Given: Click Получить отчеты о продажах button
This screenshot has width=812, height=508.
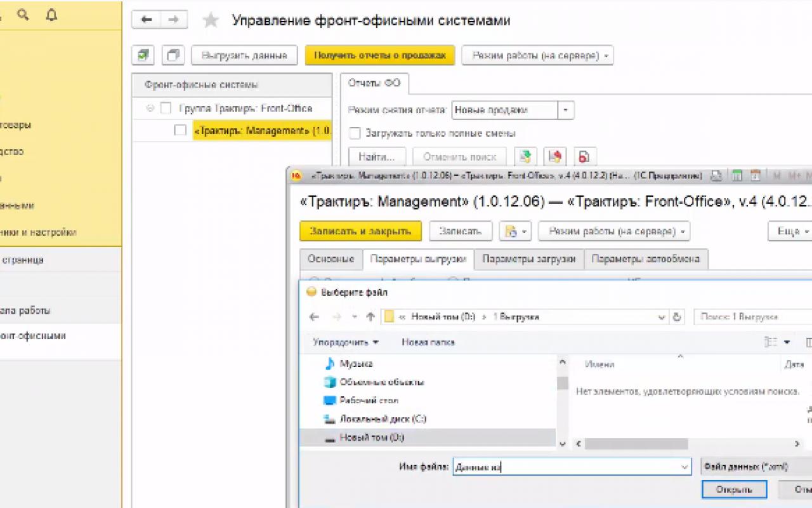Looking at the screenshot, I should 380,55.
